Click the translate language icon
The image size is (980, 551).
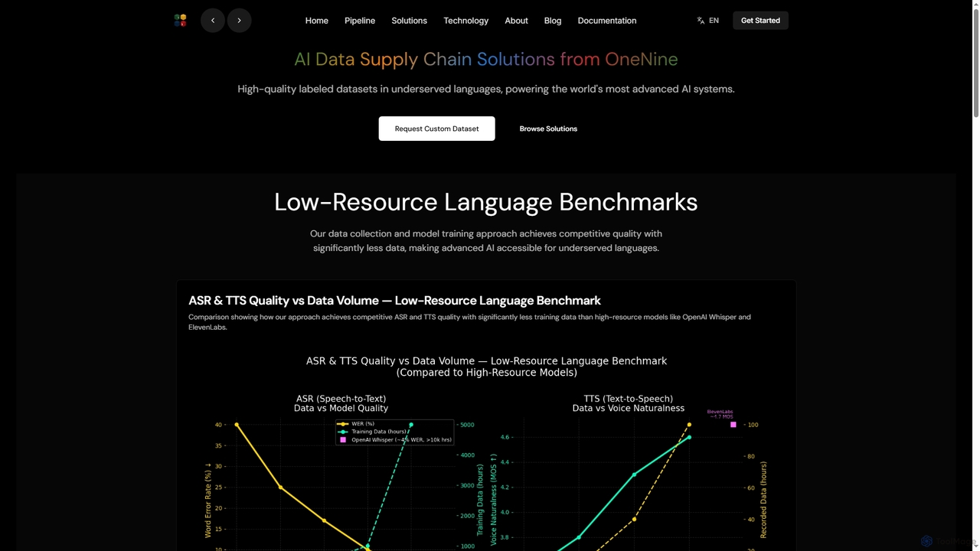click(701, 21)
